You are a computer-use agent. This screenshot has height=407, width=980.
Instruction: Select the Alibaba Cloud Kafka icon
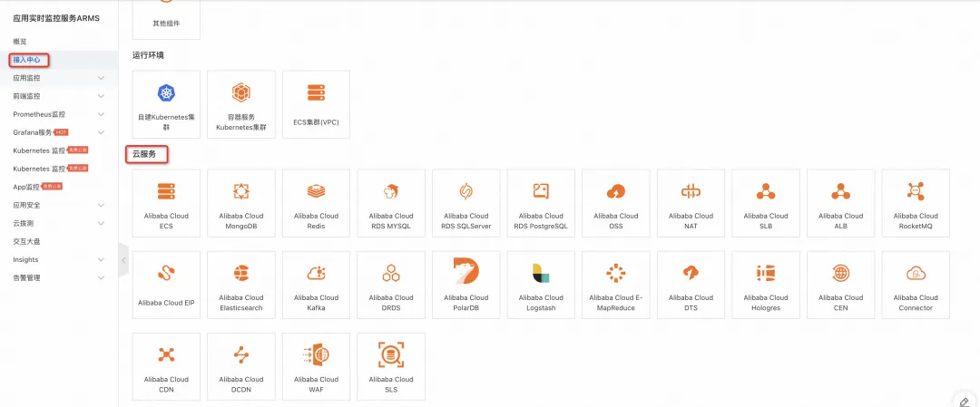317,273
